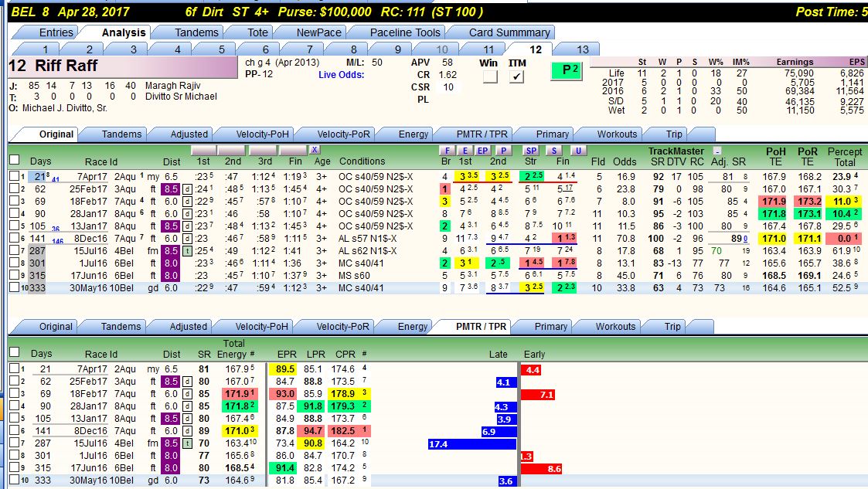Open the upper panel Workouts tab
Image resolution: width=868 pixels, height=489 pixels.
617,134
